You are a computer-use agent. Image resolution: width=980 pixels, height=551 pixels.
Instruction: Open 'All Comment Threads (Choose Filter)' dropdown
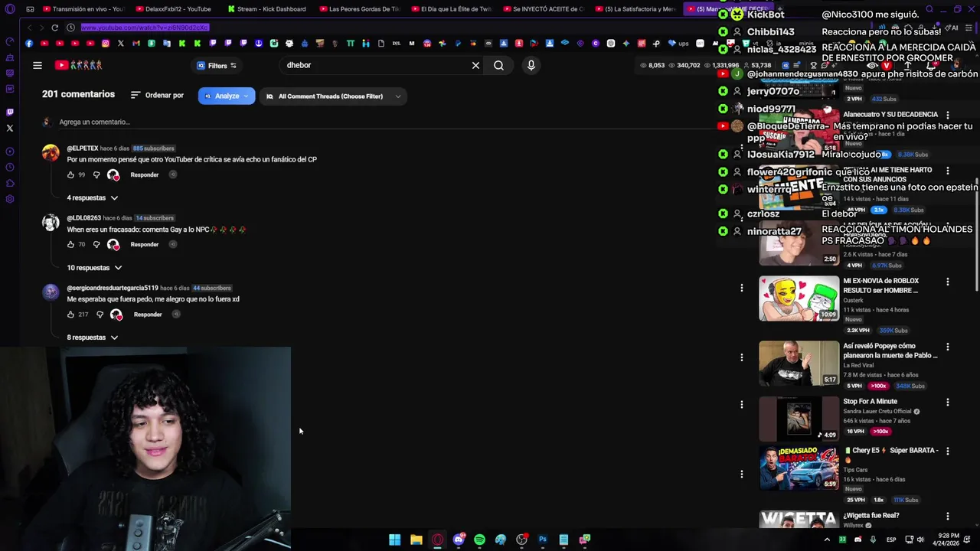click(x=334, y=96)
